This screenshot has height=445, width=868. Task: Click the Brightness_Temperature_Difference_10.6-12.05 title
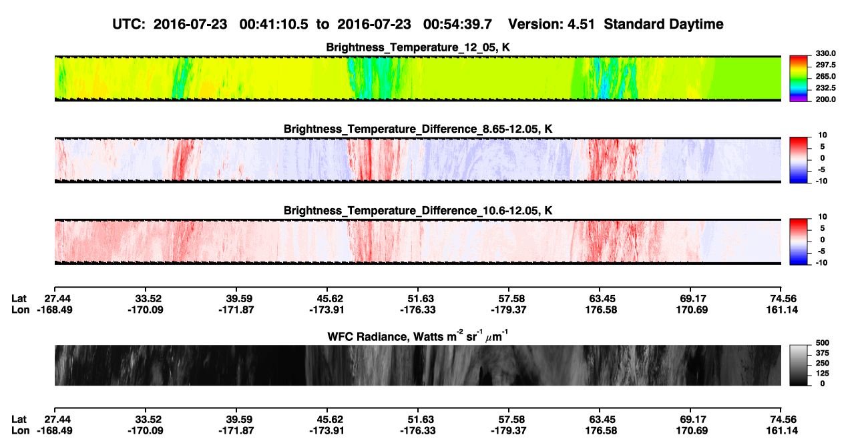tap(418, 211)
